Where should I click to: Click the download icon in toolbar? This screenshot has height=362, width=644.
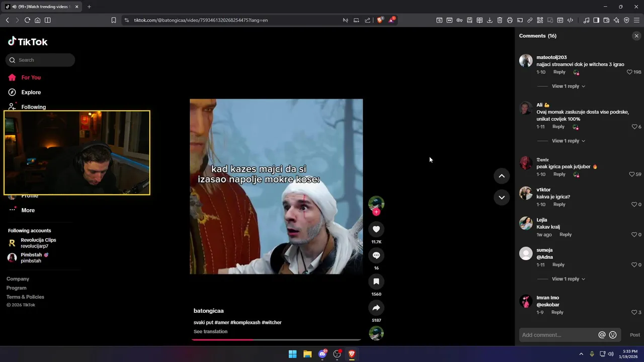(x=490, y=20)
